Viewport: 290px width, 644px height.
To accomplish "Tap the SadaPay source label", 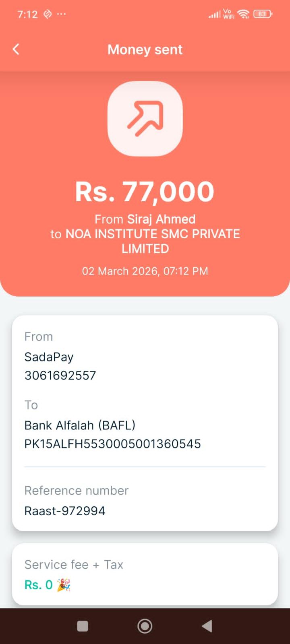I will 49,357.
